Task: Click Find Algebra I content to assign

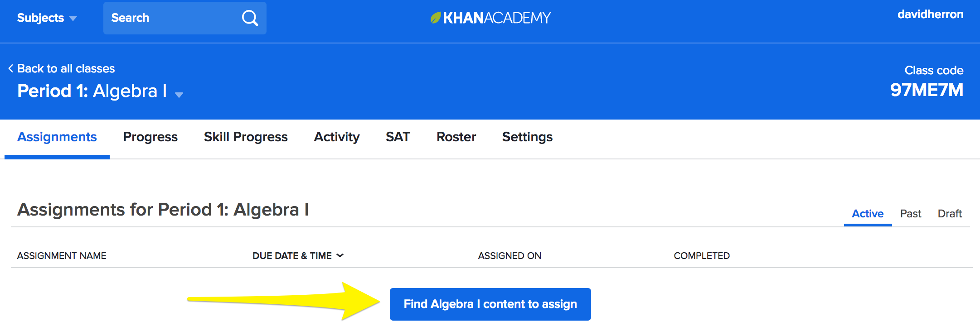Action: coord(490,304)
